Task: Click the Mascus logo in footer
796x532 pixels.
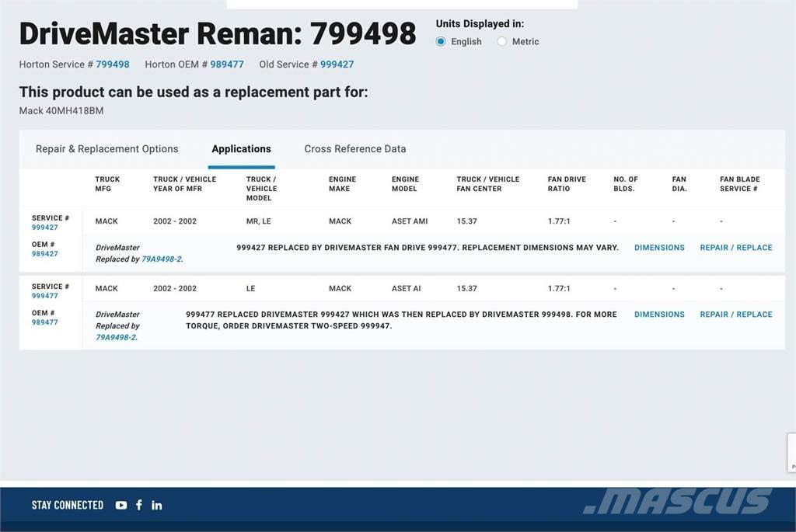Action: click(677, 501)
